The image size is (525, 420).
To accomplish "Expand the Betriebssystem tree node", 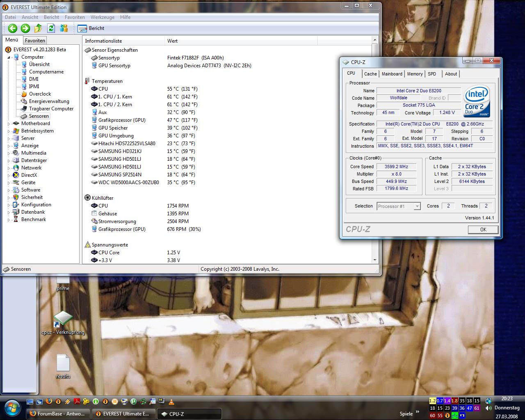I will [x=9, y=131].
